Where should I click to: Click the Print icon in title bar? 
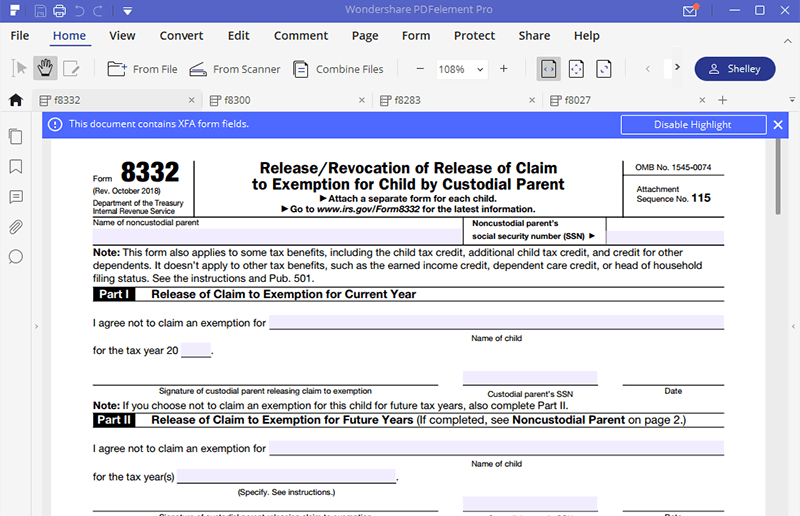point(60,12)
